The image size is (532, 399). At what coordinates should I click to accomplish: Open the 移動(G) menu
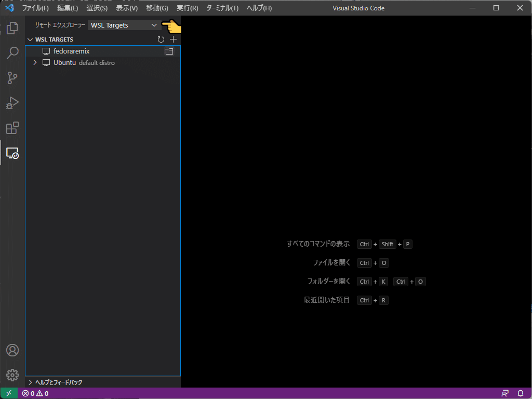point(157,8)
